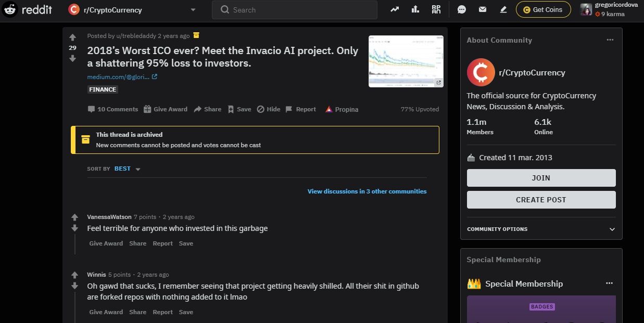Viewport: 644px width, 323px height.
Task: Open the Popular trending arrow icon
Action: tap(395, 9)
